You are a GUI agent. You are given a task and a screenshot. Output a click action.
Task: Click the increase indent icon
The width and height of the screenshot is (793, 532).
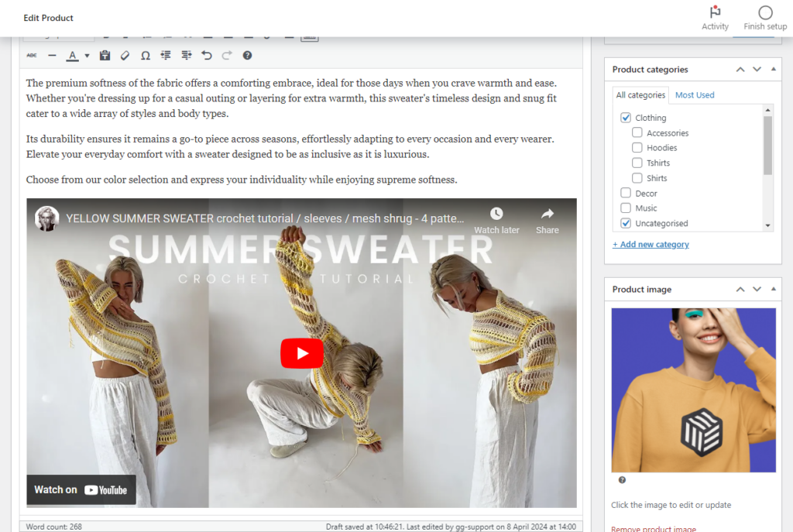[186, 56]
